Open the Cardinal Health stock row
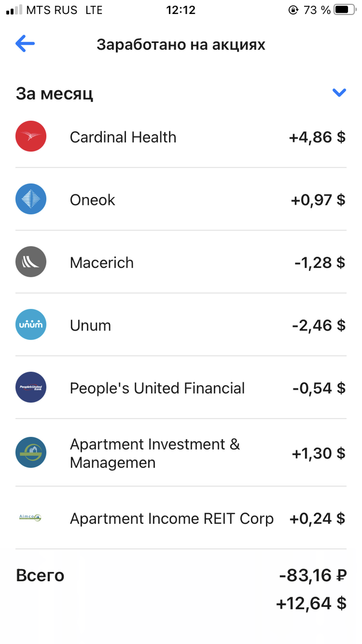Image resolution: width=362 pixels, height=644 pixels. point(181,136)
